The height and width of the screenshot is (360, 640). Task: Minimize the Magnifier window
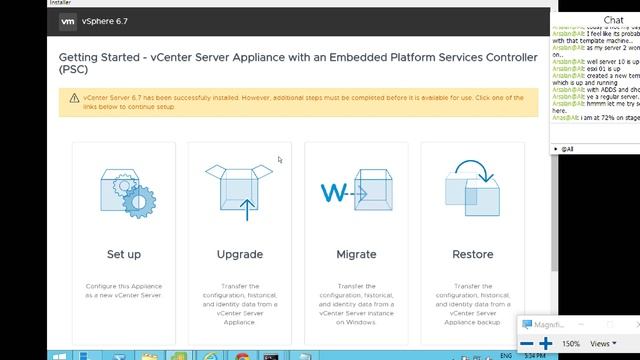[581, 324]
